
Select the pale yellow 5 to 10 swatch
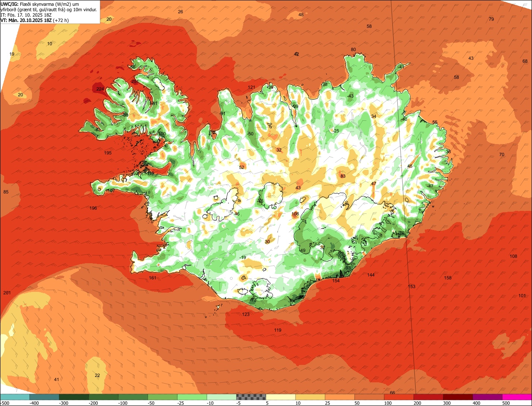point(281,397)
